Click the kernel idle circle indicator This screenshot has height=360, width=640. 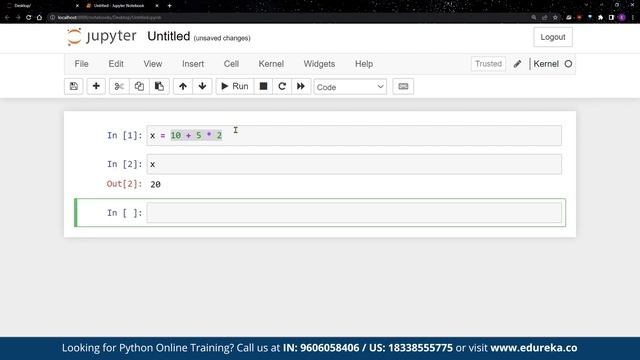[x=568, y=64]
